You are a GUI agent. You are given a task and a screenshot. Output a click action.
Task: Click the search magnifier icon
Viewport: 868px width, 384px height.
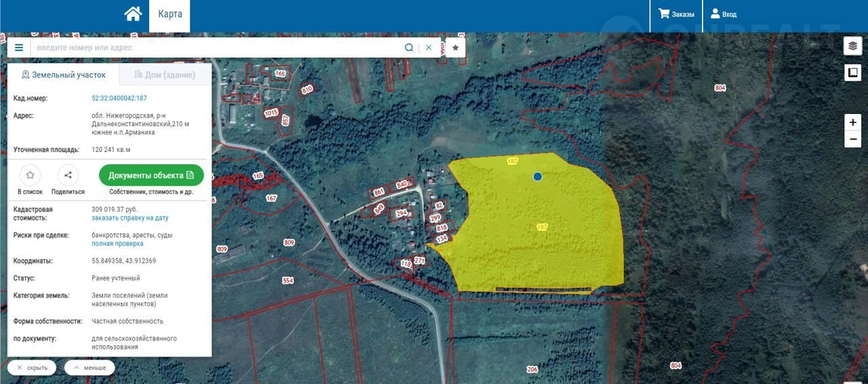(409, 47)
